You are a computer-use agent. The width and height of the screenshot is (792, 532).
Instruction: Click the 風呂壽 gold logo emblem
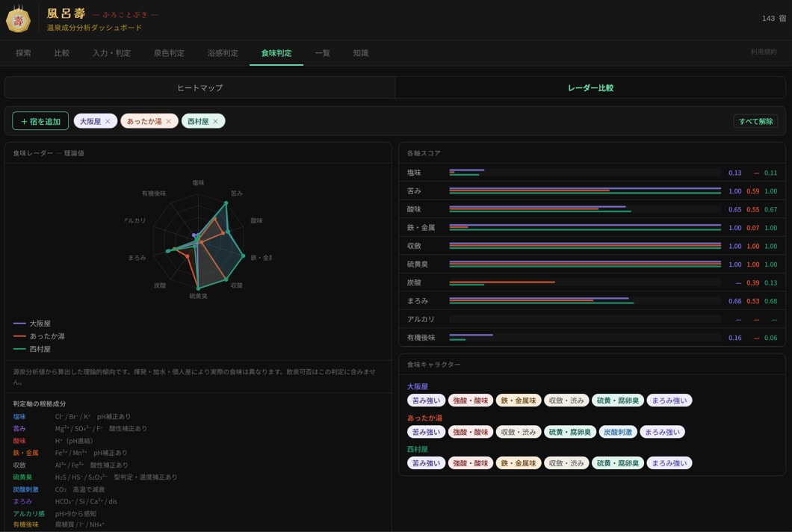tap(18, 20)
